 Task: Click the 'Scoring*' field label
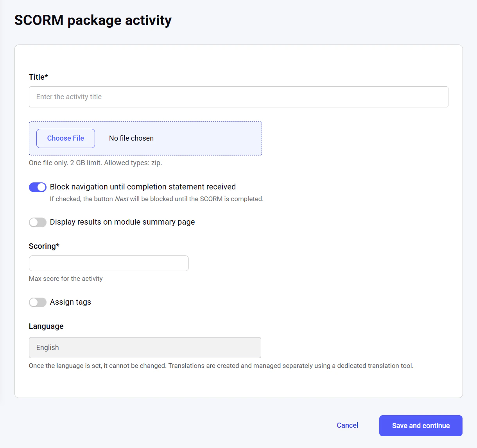click(44, 246)
